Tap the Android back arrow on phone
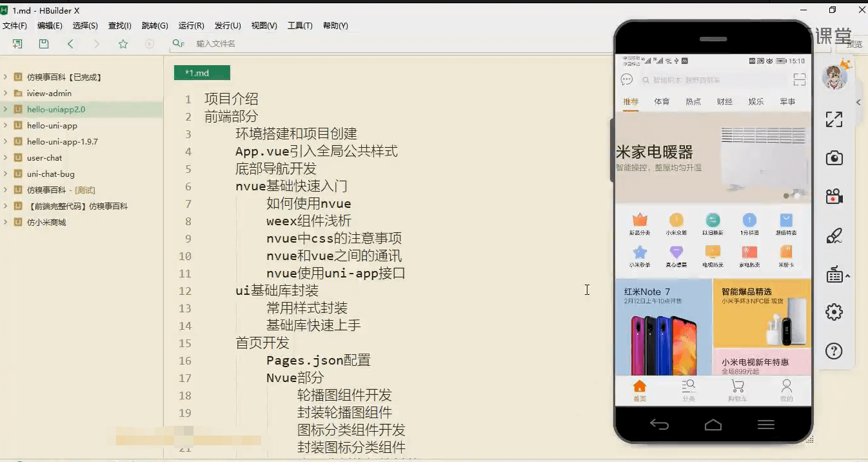The width and height of the screenshot is (868, 462). (x=659, y=424)
